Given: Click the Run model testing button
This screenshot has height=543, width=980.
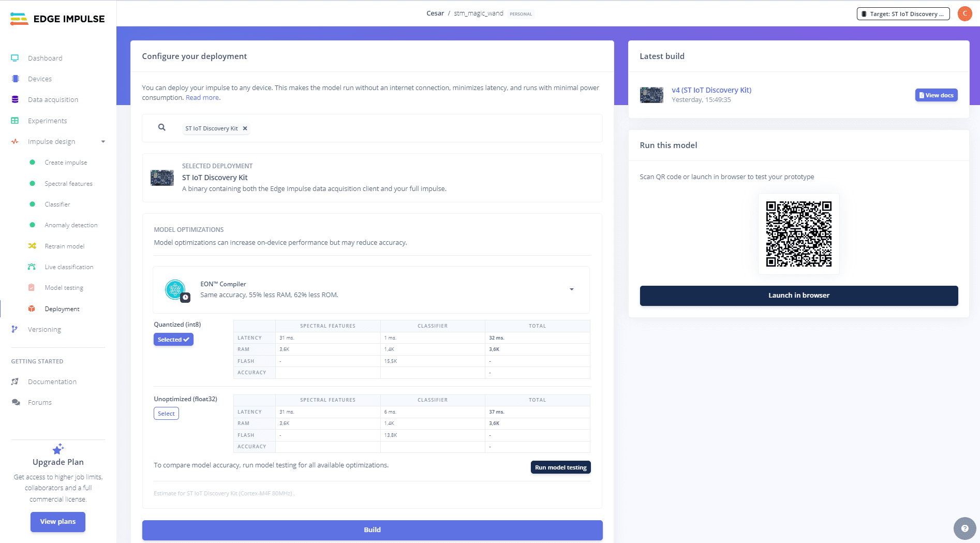Looking at the screenshot, I should [x=560, y=467].
